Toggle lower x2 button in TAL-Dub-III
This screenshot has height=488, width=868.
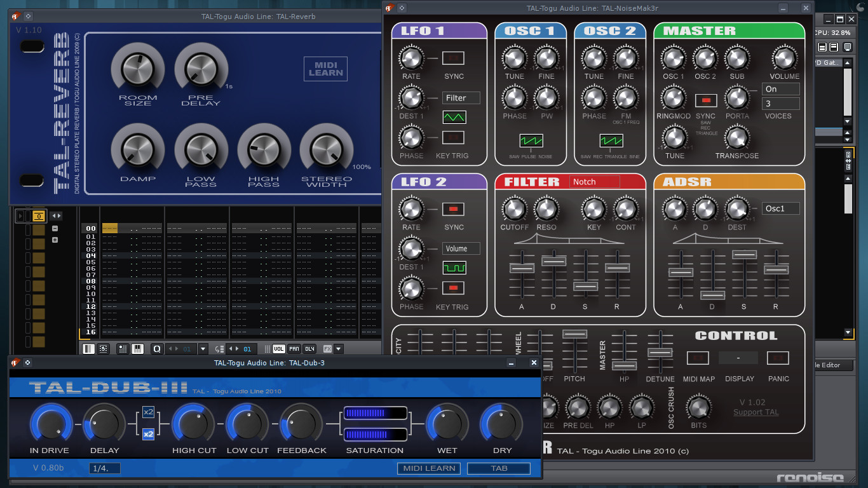coord(148,435)
